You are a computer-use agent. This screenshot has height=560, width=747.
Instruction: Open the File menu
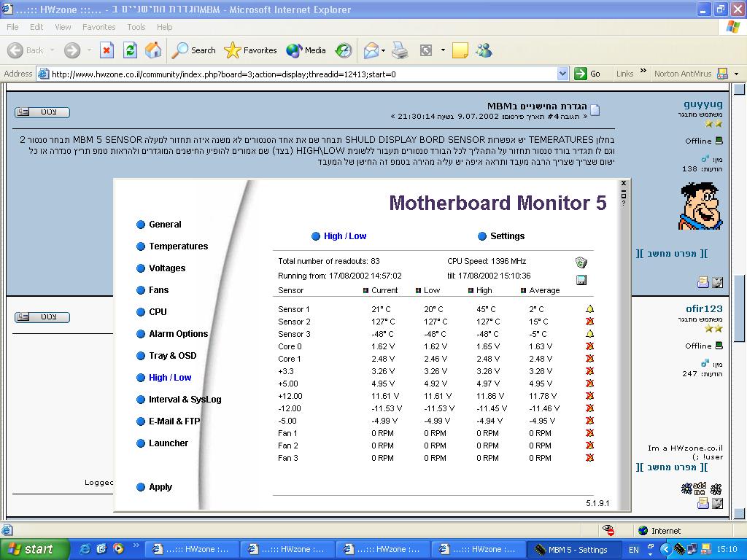(x=13, y=27)
